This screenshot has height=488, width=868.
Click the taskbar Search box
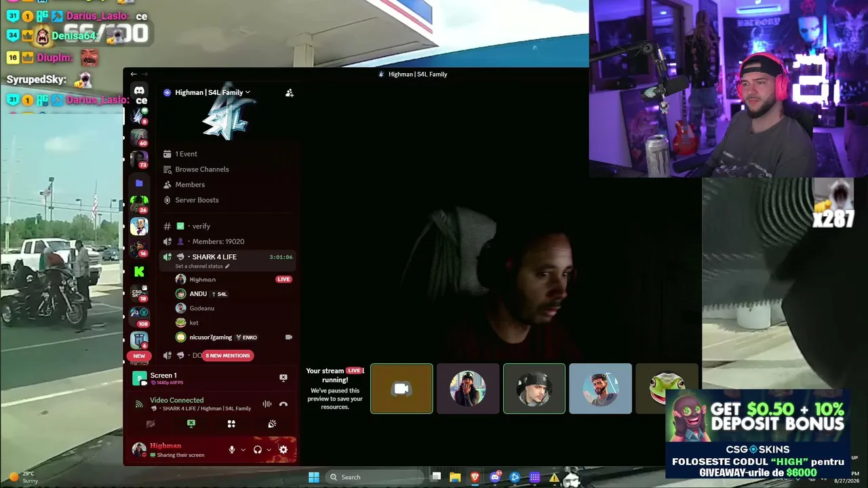(374, 477)
